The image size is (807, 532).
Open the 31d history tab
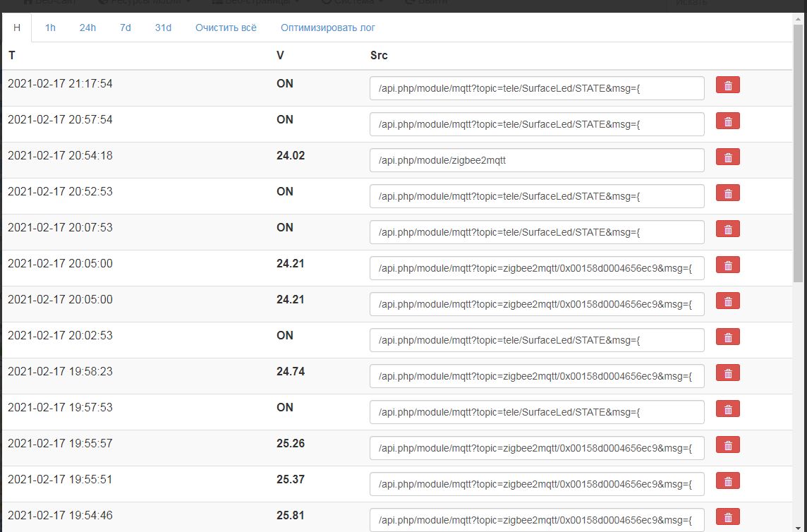pyautogui.click(x=163, y=28)
